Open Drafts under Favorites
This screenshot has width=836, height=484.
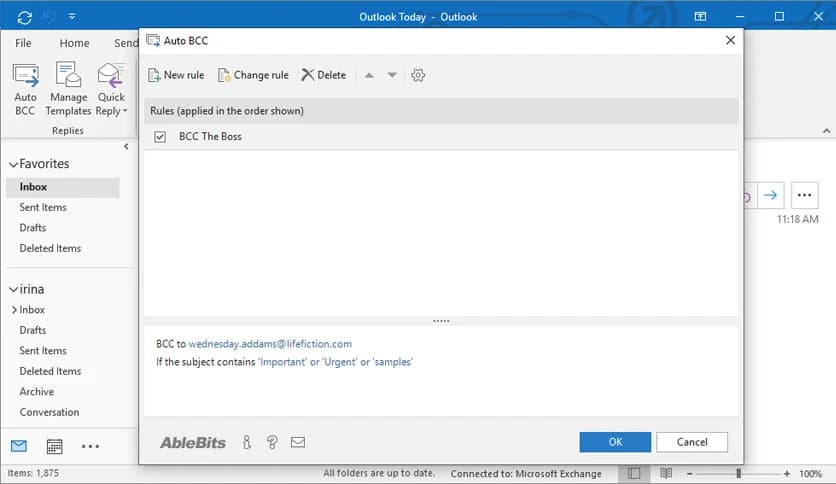33,228
